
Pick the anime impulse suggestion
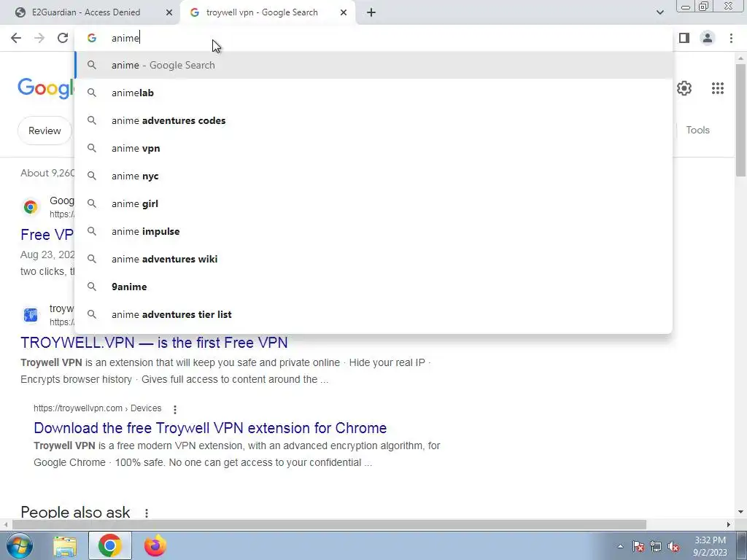pyautogui.click(x=374, y=231)
